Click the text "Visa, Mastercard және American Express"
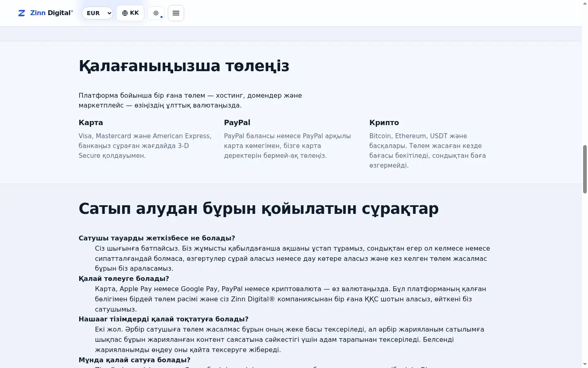 [x=145, y=136]
